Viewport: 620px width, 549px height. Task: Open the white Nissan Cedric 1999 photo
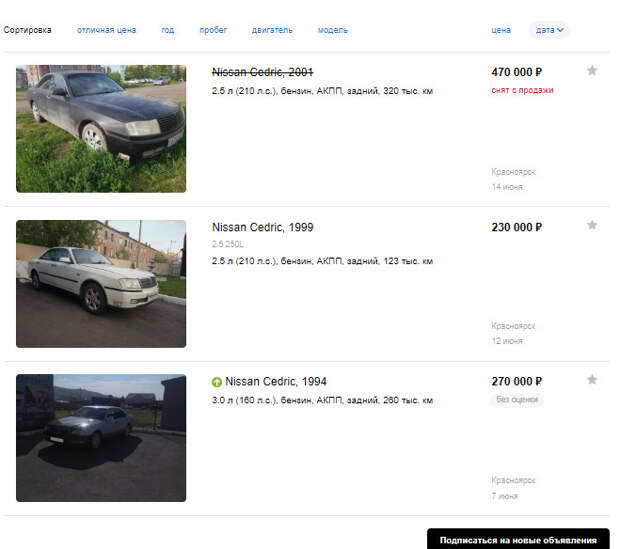[101, 284]
